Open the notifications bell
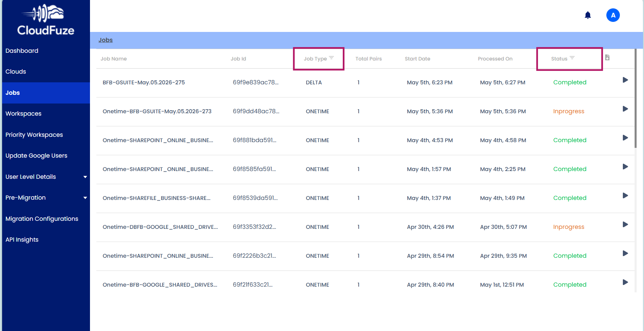The image size is (644, 331). [x=588, y=15]
